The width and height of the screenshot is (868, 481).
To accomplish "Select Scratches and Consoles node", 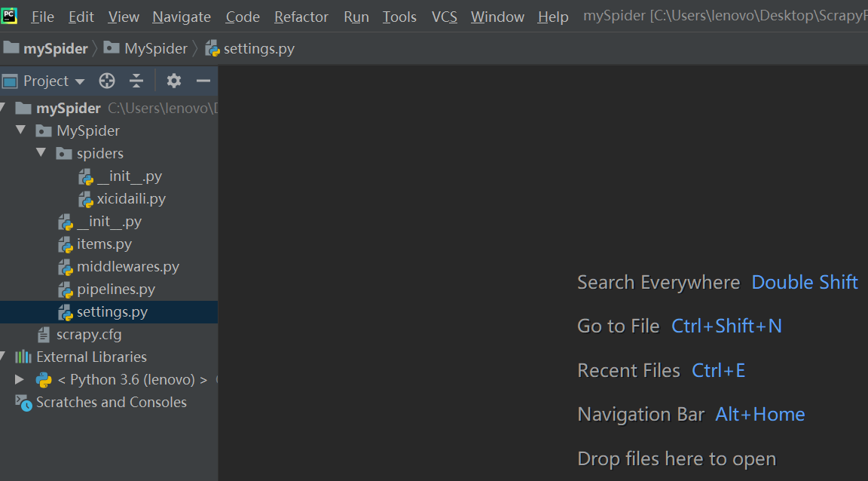I will coord(112,403).
